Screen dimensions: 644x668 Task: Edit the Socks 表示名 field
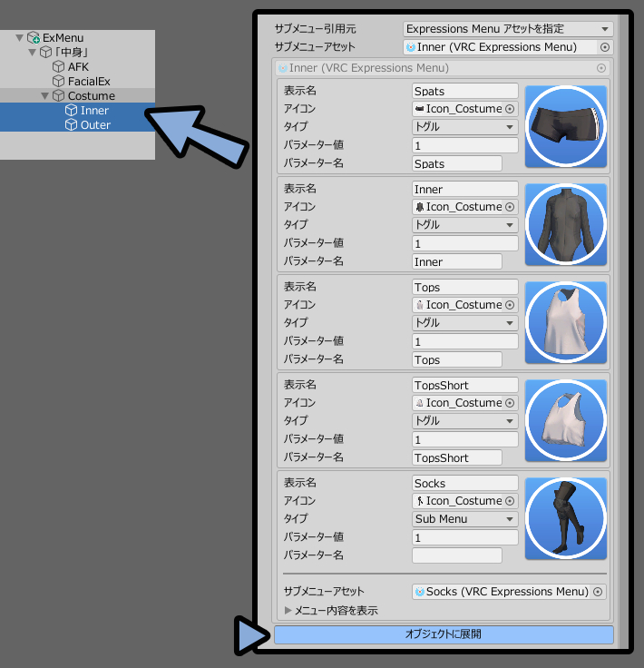click(x=464, y=483)
